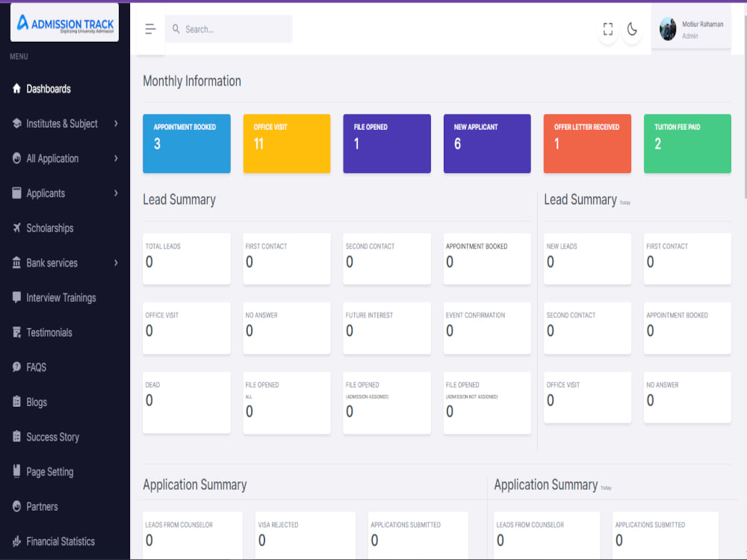Open fullscreen mode from the top bar icon
Viewport: 747px width, 560px height.
[x=607, y=29]
